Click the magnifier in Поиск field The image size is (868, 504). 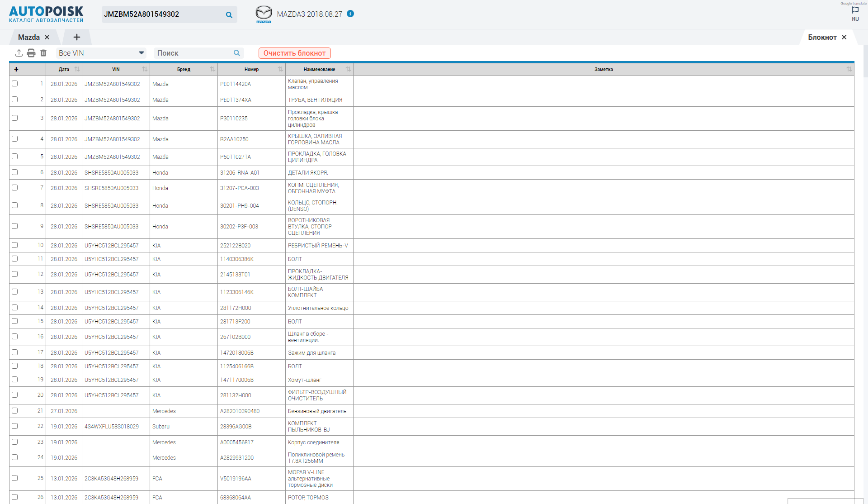tap(236, 53)
